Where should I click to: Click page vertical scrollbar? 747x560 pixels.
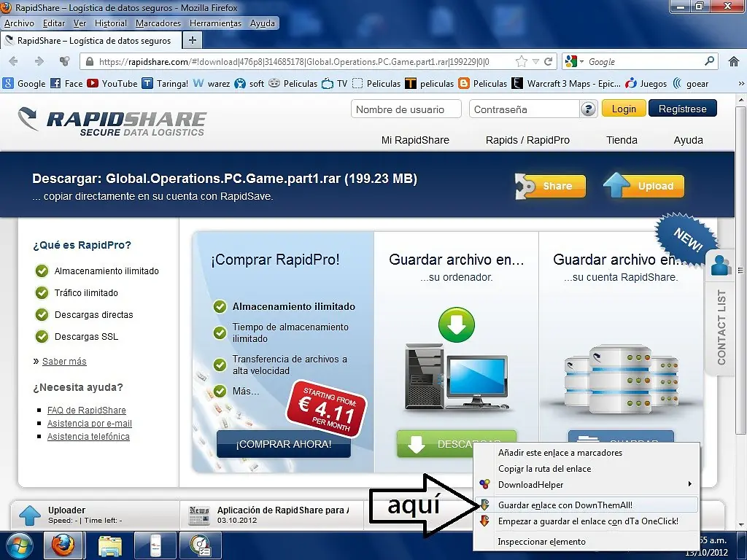click(x=741, y=271)
